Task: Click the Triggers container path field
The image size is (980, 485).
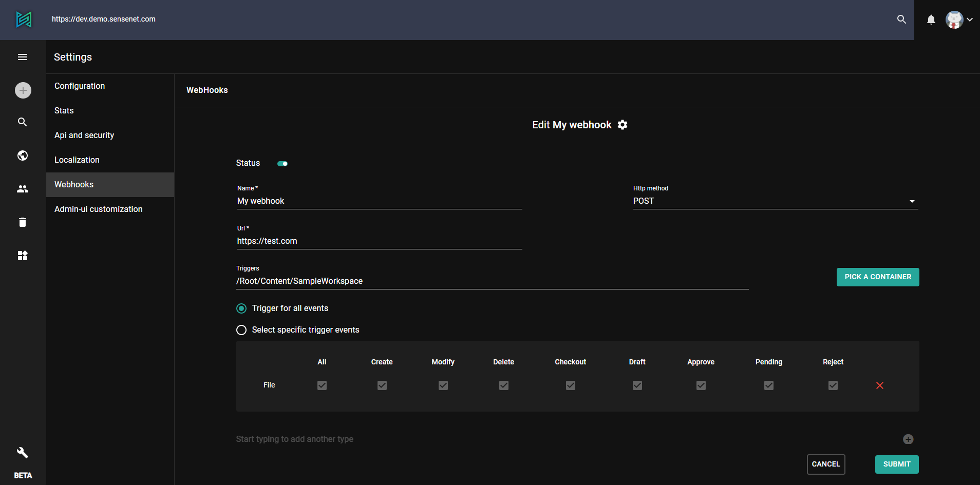Action: pos(493,281)
